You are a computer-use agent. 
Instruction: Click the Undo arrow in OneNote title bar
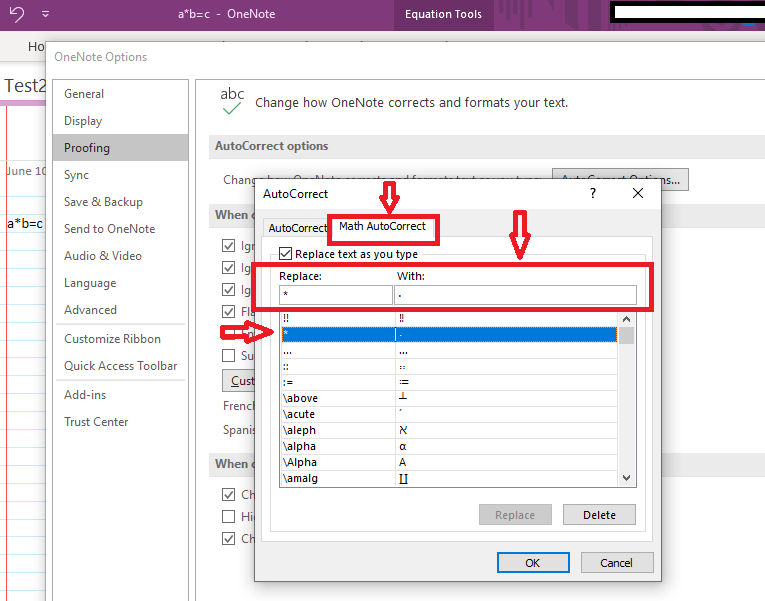pyautogui.click(x=17, y=14)
